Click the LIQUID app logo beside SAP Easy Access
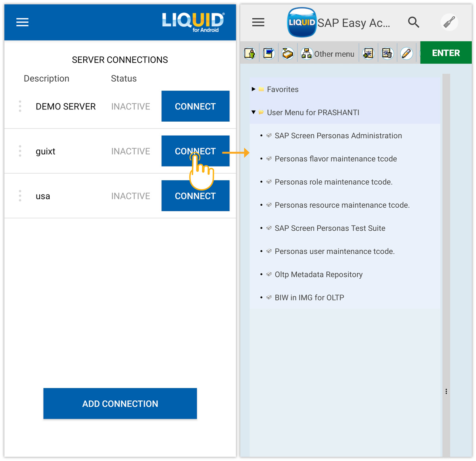Viewport: 476px width, 461px height. click(302, 22)
